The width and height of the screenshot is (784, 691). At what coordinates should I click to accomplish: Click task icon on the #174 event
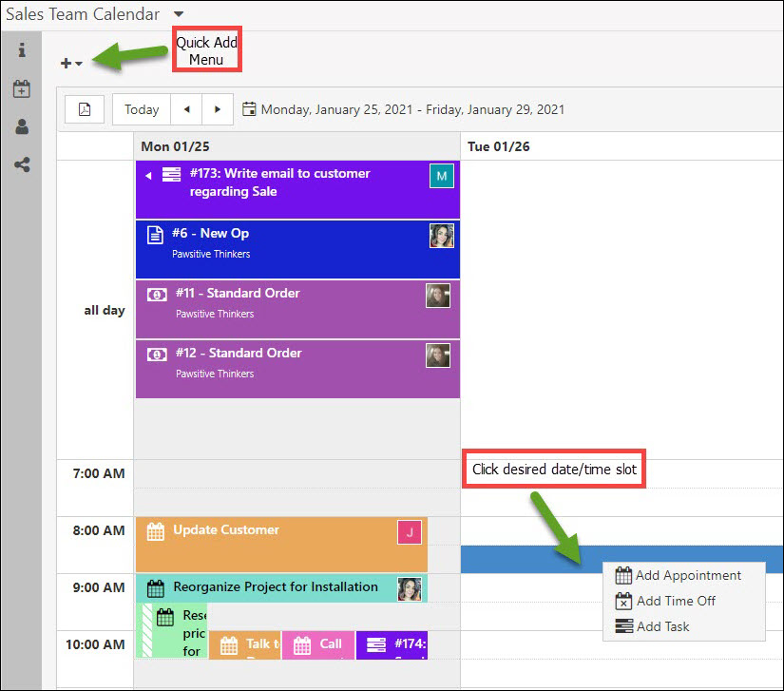376,645
